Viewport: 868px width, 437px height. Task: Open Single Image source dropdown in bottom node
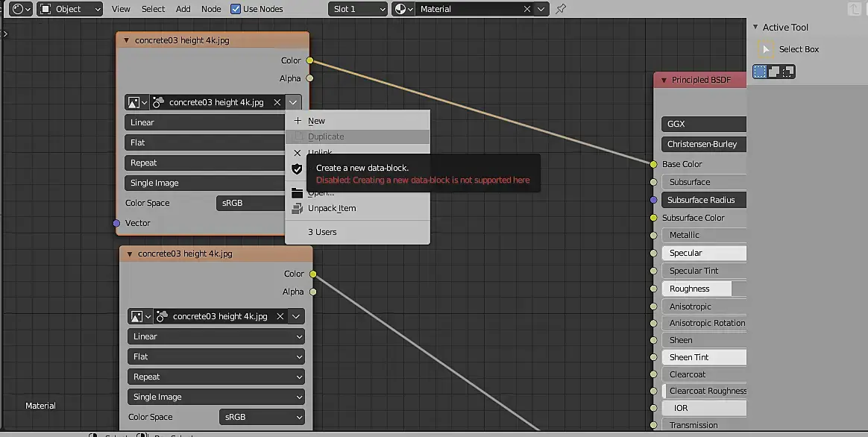[216, 397]
